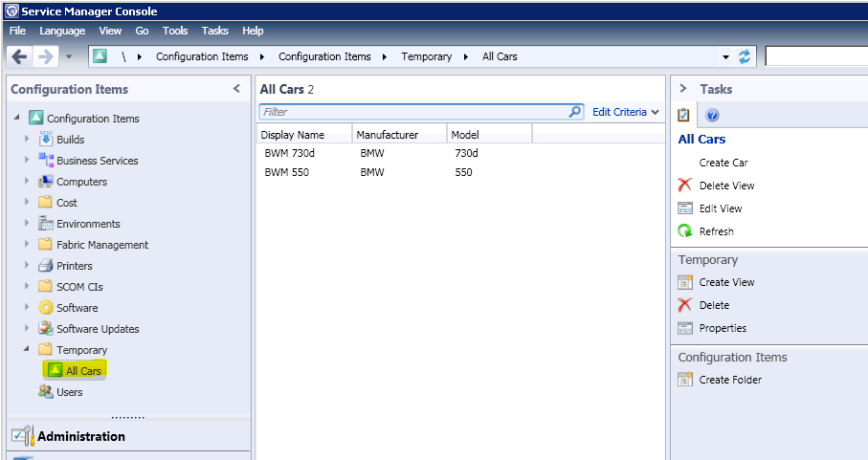Image resolution: width=868 pixels, height=460 pixels.
Task: Click the refresh icon beside address bar
Action: point(745,56)
